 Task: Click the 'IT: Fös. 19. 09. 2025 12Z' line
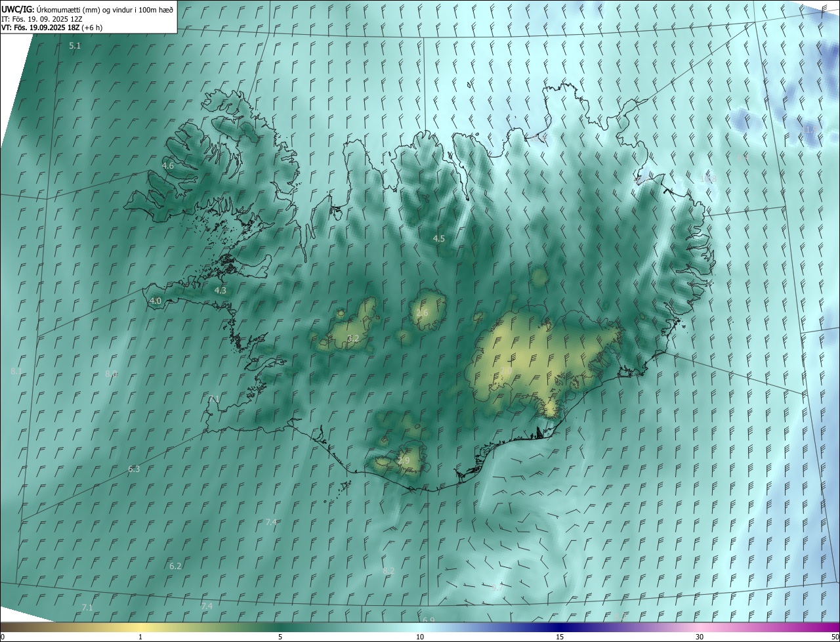click(42, 18)
